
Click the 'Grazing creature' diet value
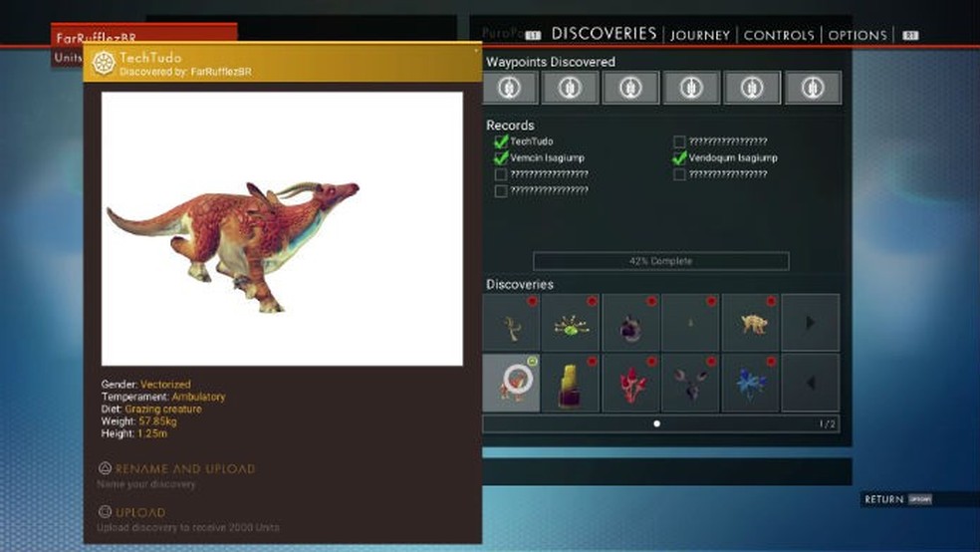163,409
